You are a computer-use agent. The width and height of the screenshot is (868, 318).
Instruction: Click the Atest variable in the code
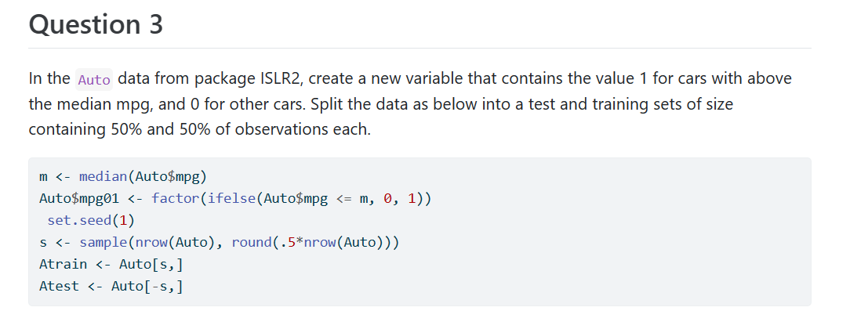point(60,286)
